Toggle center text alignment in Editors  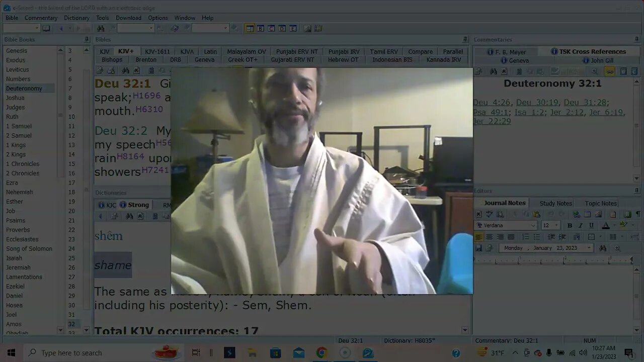tap(490, 237)
